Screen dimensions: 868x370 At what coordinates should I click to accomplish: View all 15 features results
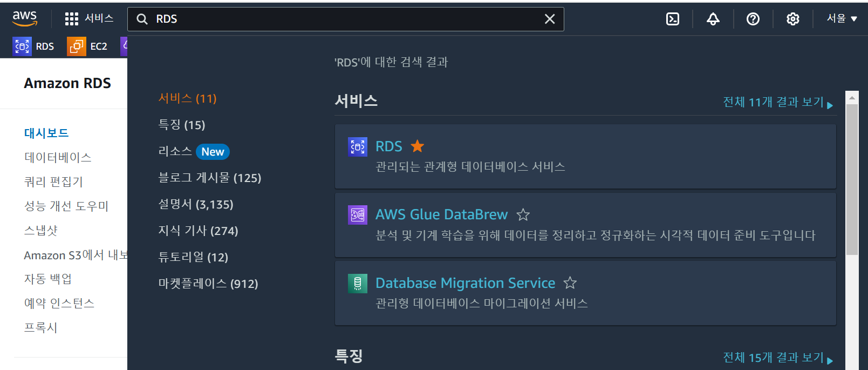[778, 358]
